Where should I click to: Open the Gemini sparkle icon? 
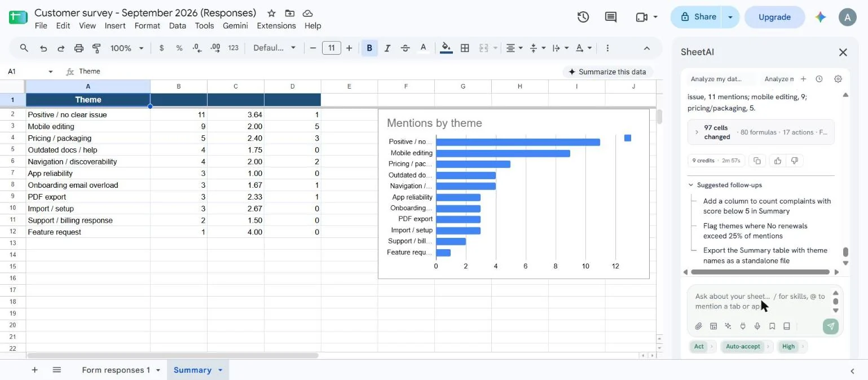tap(821, 17)
